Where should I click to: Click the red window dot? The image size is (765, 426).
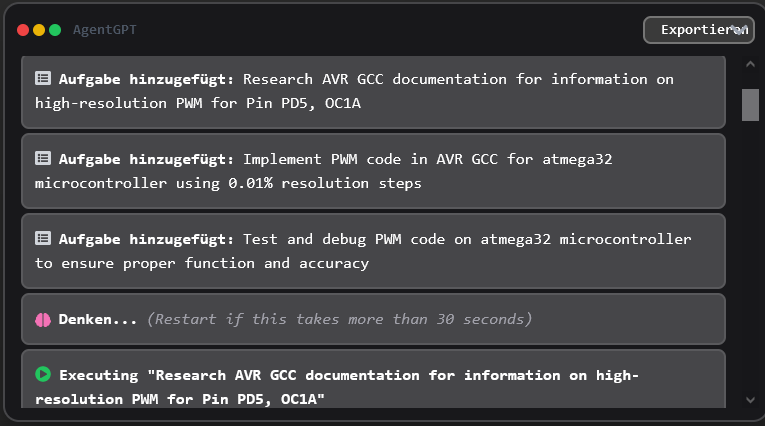pyautogui.click(x=23, y=30)
